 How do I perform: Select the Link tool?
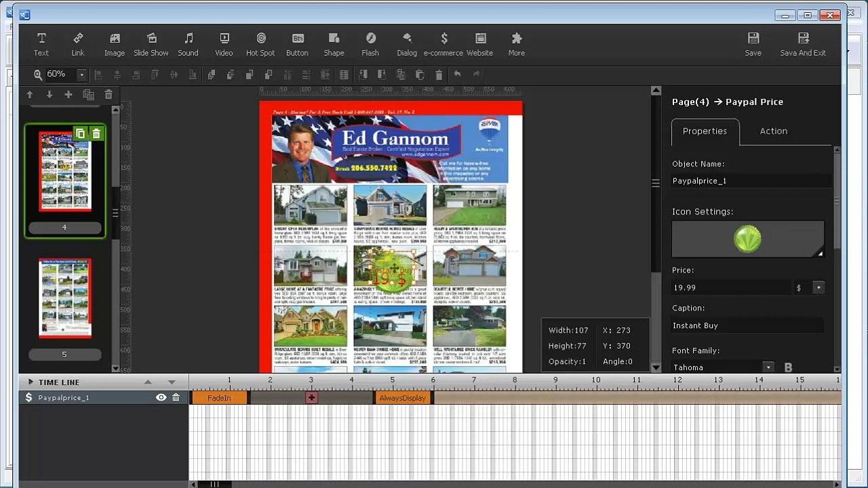[x=78, y=44]
